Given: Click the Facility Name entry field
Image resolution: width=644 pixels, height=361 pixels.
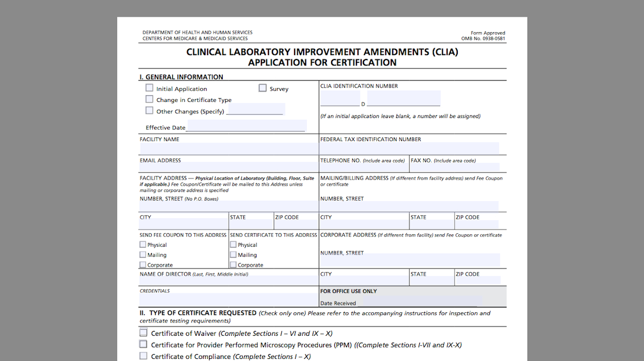Looking at the screenshot, I should point(225,148).
